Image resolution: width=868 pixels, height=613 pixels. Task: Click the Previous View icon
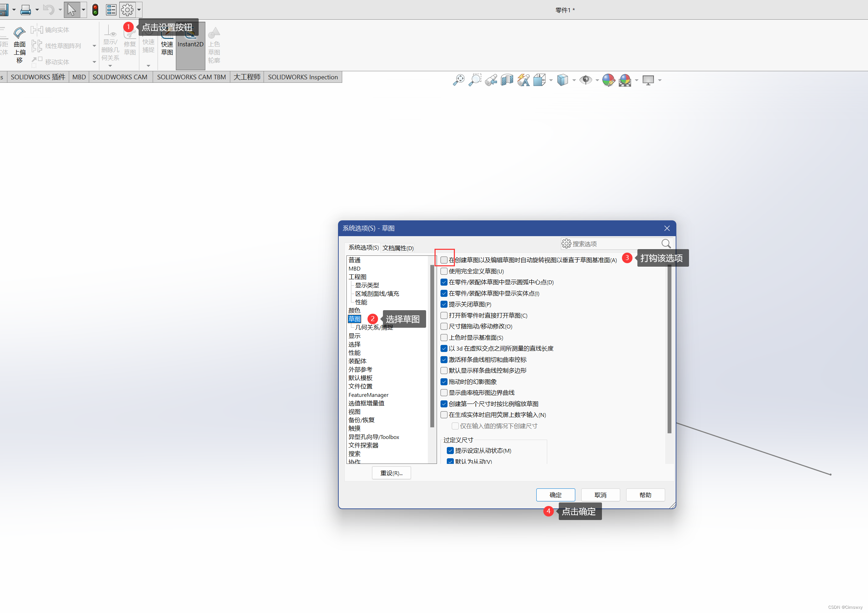(x=491, y=80)
